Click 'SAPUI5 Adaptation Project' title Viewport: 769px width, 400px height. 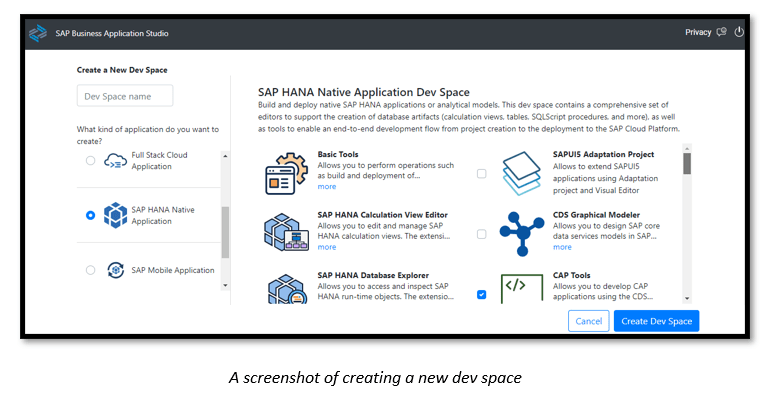603,154
